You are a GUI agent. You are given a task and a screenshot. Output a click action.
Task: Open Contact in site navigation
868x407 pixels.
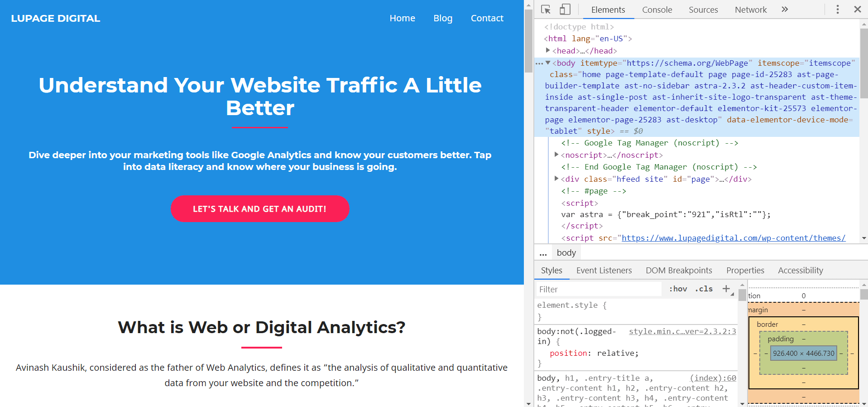click(487, 18)
